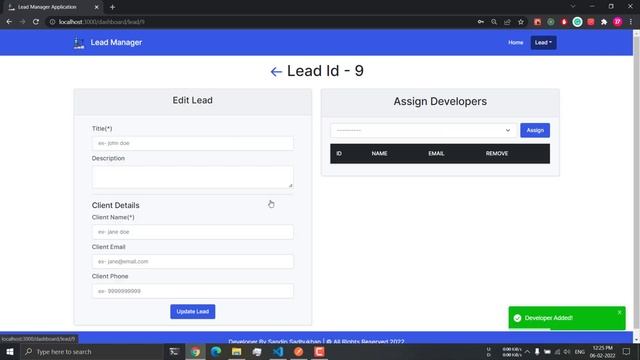
Task: Open Microsoft Edge from the taskbar
Action: (216, 351)
